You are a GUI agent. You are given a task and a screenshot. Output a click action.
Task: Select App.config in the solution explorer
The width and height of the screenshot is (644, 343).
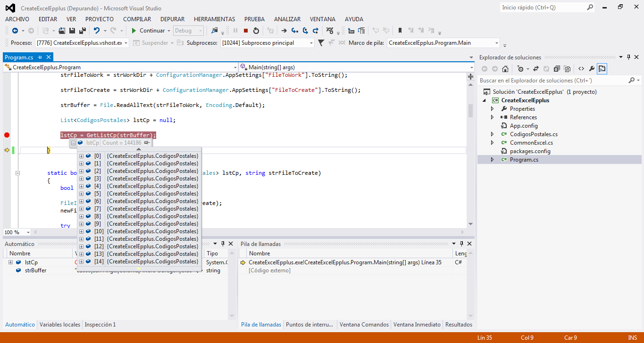click(x=523, y=126)
